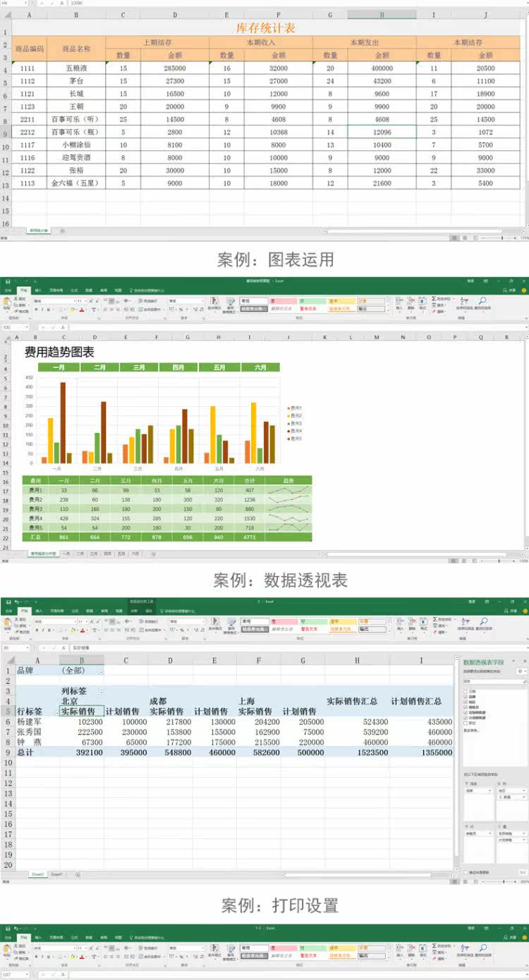Click 自动换行 wrap text in 费用趋势图表 ribbon

coord(148,301)
